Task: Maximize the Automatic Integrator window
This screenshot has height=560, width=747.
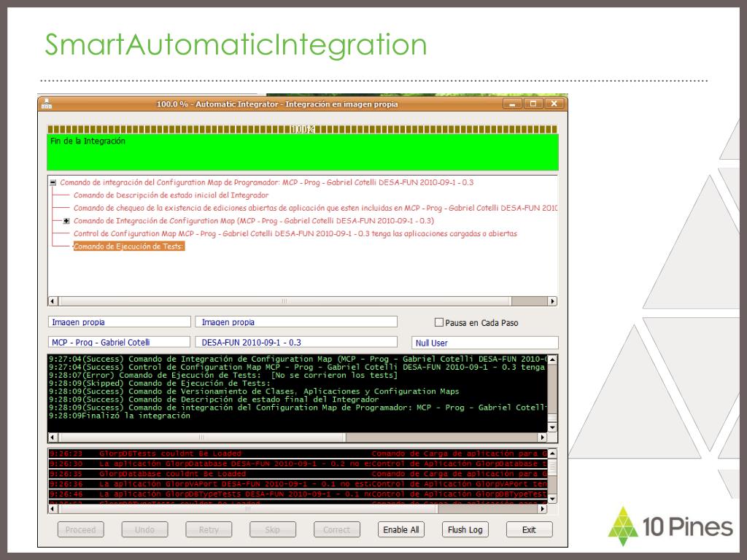Action: click(x=533, y=104)
